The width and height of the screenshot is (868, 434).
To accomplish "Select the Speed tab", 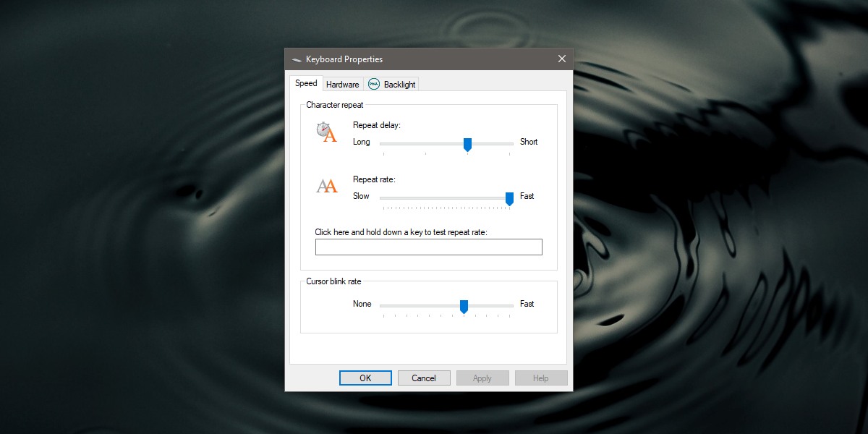I will [x=305, y=83].
